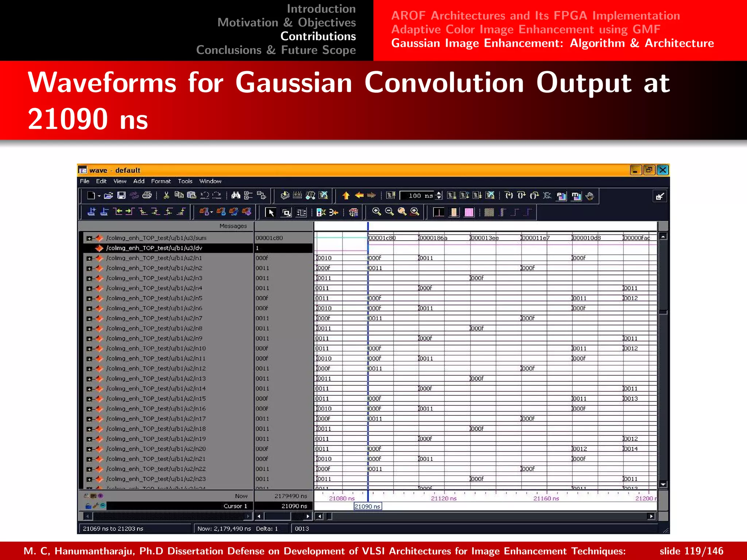This screenshot has width=747, height=560.
Task: Click the Find binoculars icon
Action: point(236,196)
